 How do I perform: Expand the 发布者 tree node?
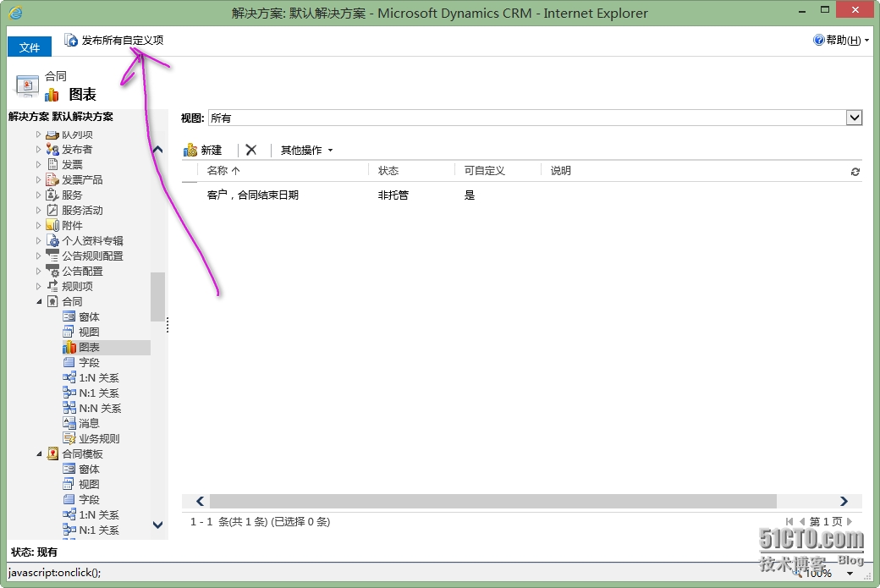38,149
